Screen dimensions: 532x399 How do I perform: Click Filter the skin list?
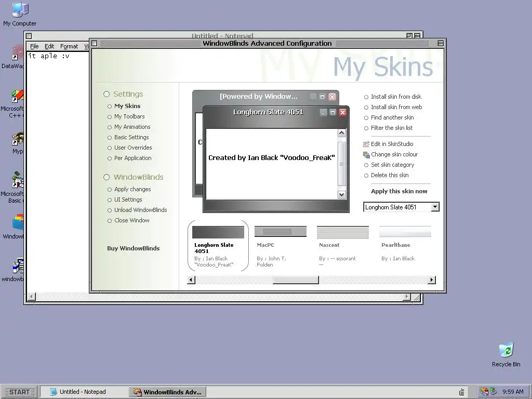point(388,128)
